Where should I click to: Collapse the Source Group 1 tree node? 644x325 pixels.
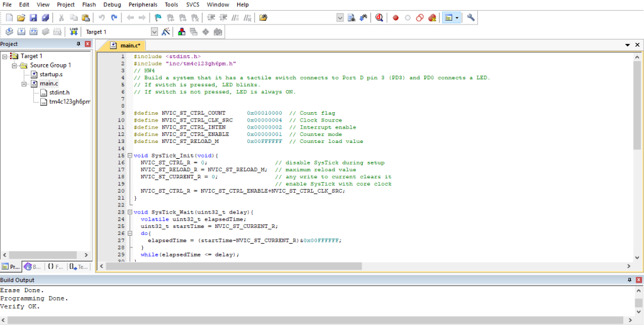(14, 66)
